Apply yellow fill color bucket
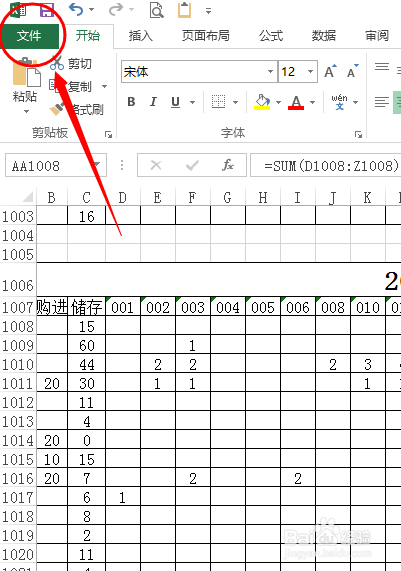 click(x=262, y=102)
